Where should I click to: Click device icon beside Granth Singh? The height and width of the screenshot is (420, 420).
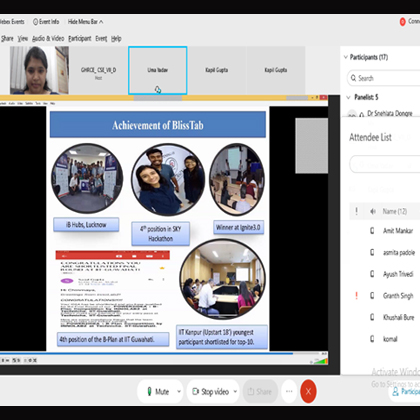(372, 295)
